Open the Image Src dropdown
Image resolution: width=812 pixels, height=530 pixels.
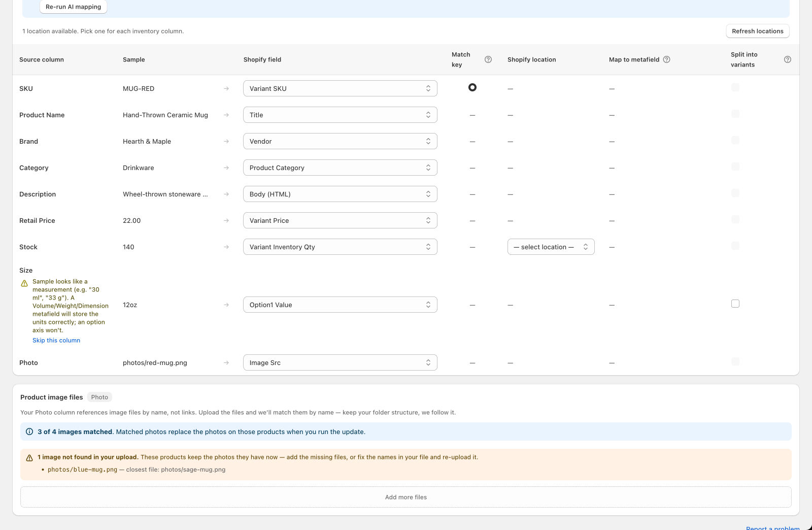[x=340, y=362]
